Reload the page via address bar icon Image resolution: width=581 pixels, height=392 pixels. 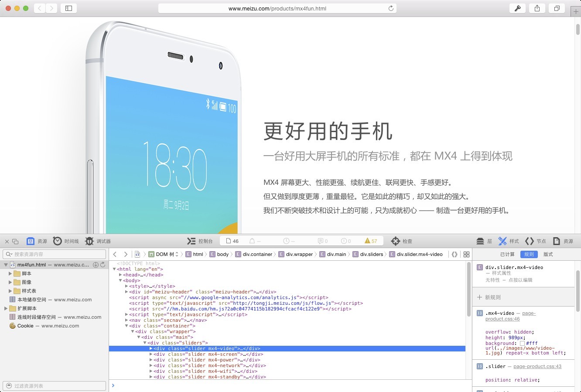[x=391, y=8]
